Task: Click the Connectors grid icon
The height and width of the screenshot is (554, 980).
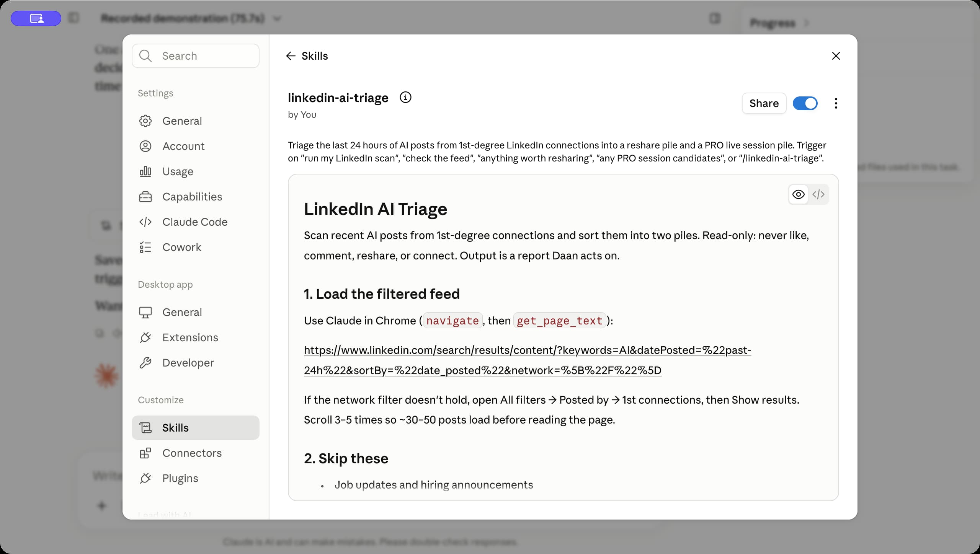Action: [x=145, y=453]
